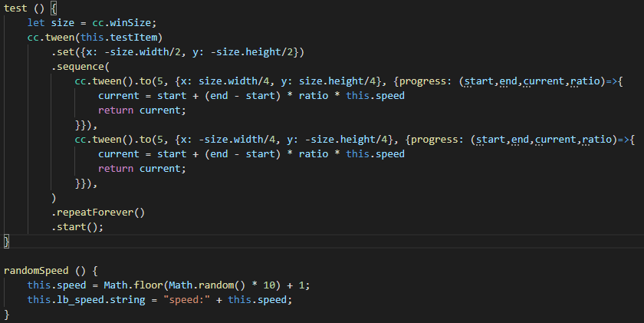Click the let keyword before size
This screenshot has width=644, height=323.
pos(36,23)
